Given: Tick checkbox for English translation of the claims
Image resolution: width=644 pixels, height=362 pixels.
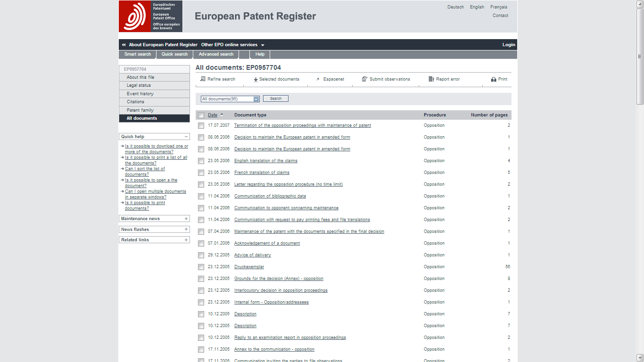Looking at the screenshot, I should click(x=201, y=161).
